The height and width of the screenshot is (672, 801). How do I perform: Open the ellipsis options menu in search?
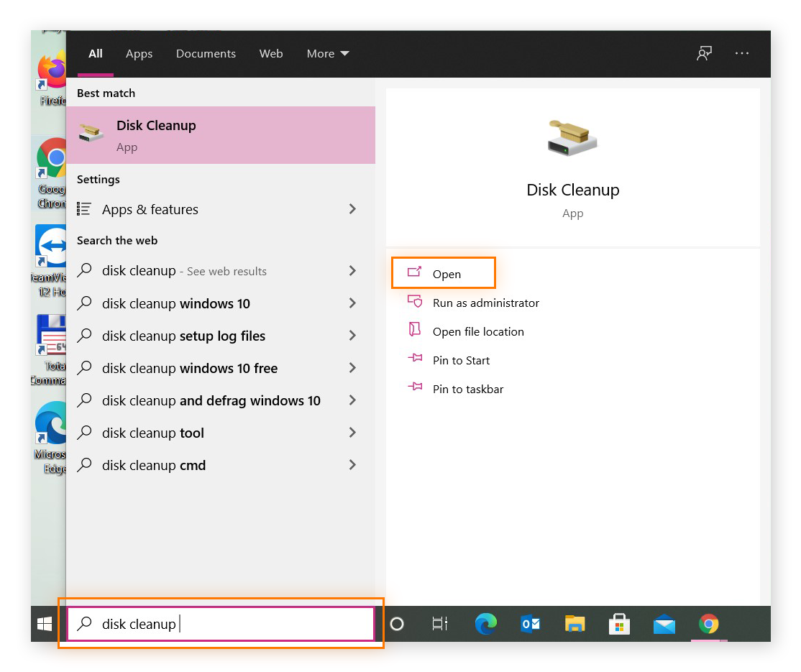pyautogui.click(x=742, y=53)
